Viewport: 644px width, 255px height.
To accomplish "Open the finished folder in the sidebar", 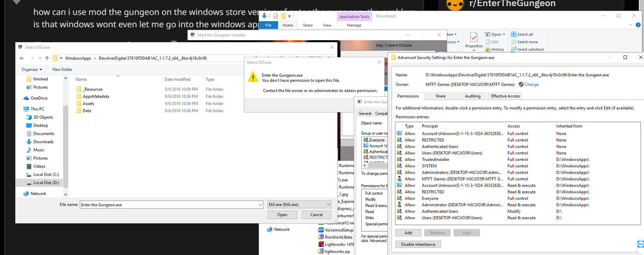I will click(x=40, y=79).
